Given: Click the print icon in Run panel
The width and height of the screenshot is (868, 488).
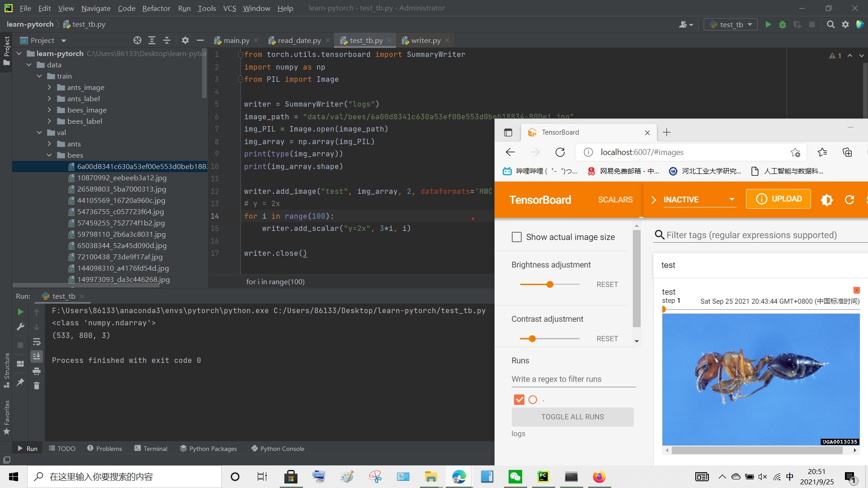Looking at the screenshot, I should point(37,371).
